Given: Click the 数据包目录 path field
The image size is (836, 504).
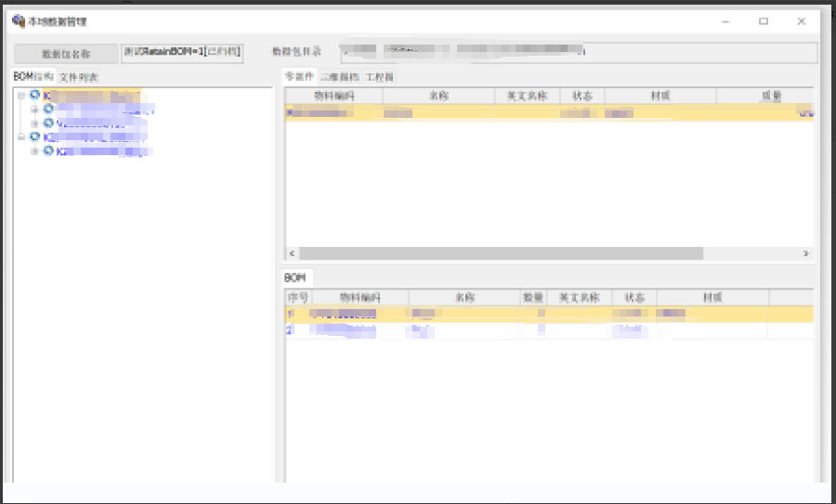Looking at the screenshot, I should click(x=576, y=52).
